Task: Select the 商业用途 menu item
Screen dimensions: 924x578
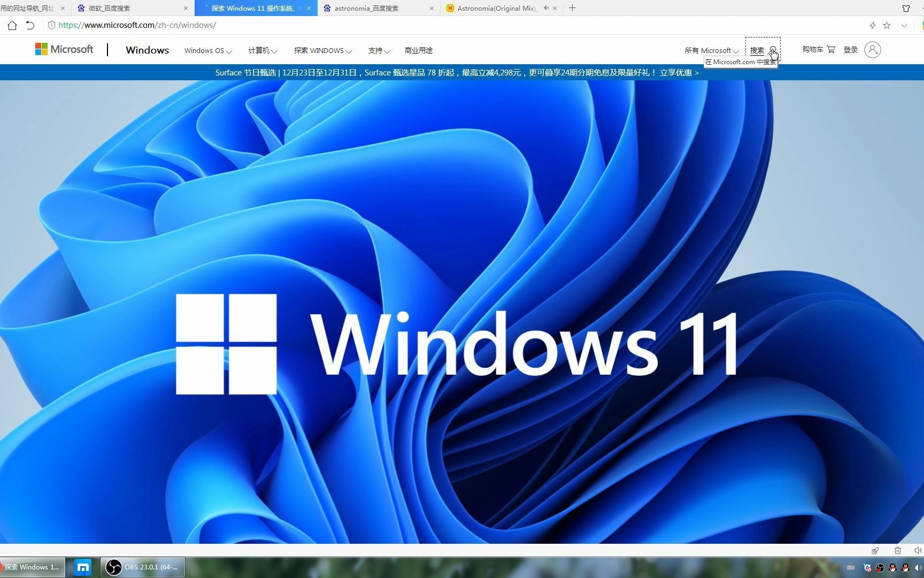Action: [418, 50]
